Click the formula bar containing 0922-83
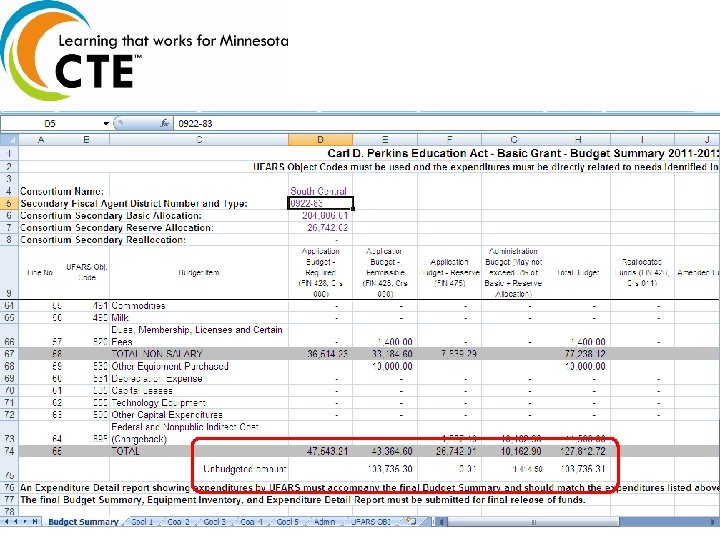This screenshot has width=720, height=540. [x=445, y=123]
